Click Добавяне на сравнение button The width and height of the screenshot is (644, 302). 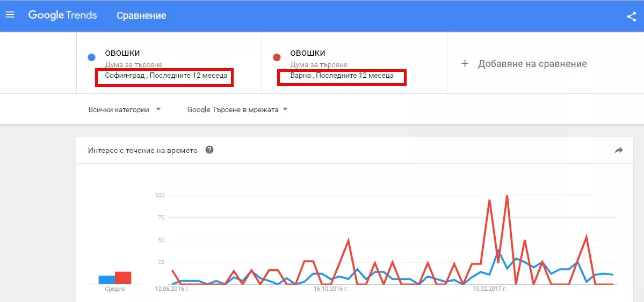click(x=532, y=64)
